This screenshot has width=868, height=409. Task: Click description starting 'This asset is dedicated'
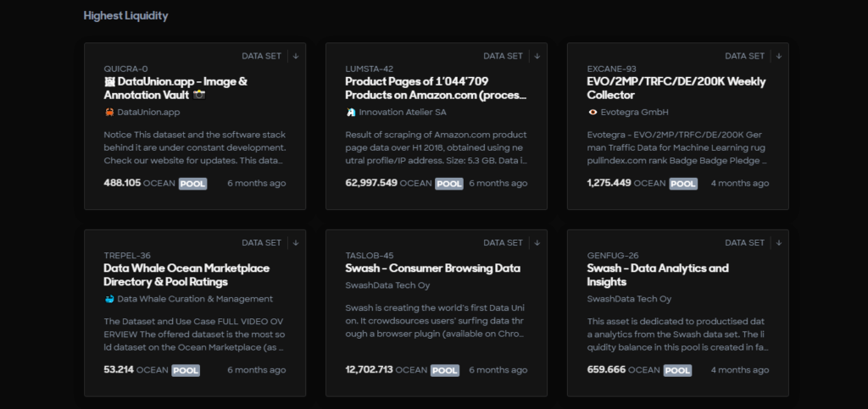(678, 334)
